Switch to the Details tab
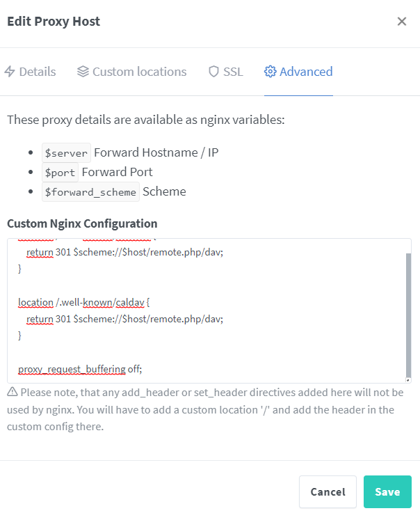This screenshot has height=520, width=420. click(x=30, y=72)
